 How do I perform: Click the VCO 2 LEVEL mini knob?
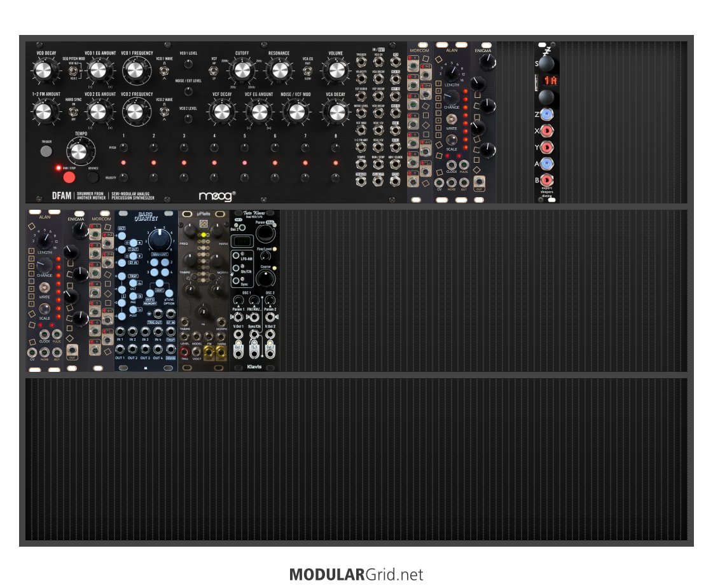tap(188, 119)
